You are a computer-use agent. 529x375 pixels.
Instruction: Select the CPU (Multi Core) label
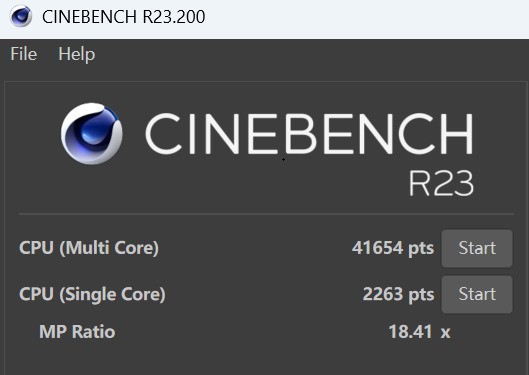click(89, 248)
